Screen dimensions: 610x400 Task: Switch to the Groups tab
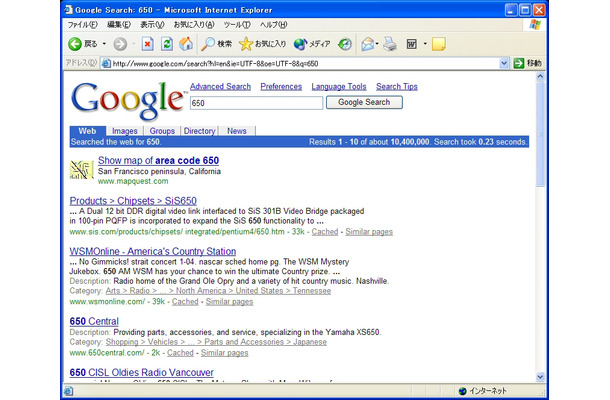[x=162, y=131]
